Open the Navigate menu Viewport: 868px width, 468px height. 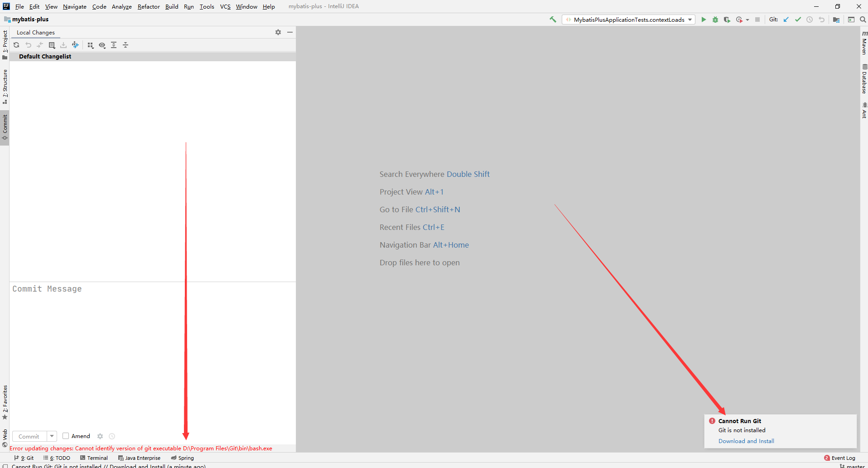point(75,6)
